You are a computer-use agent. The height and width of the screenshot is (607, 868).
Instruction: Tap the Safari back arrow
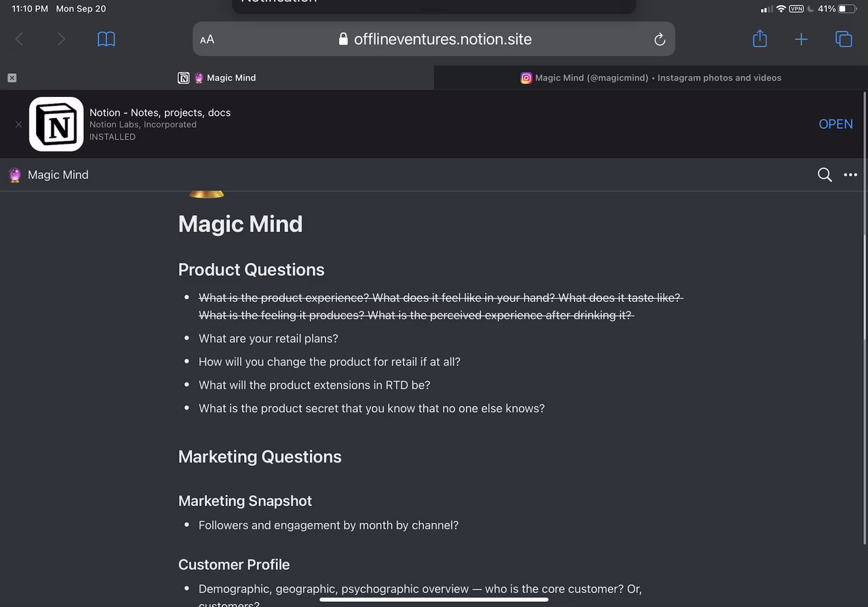(x=19, y=39)
